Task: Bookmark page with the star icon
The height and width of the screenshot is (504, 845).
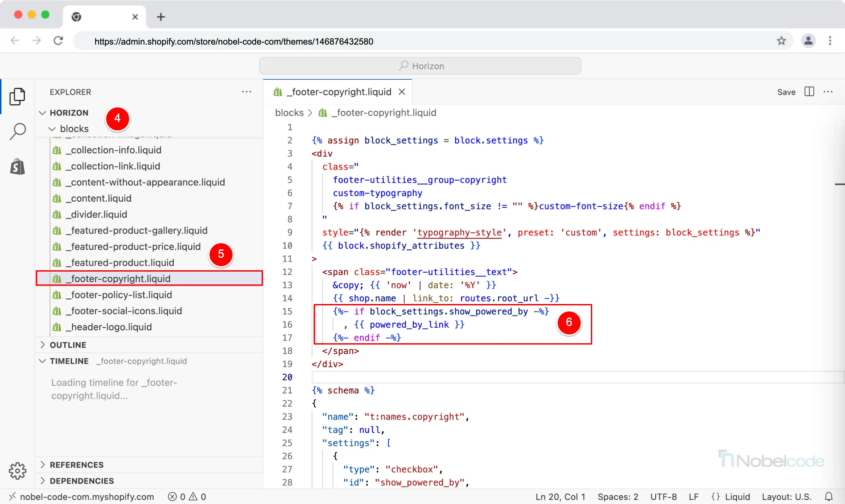Action: point(781,41)
